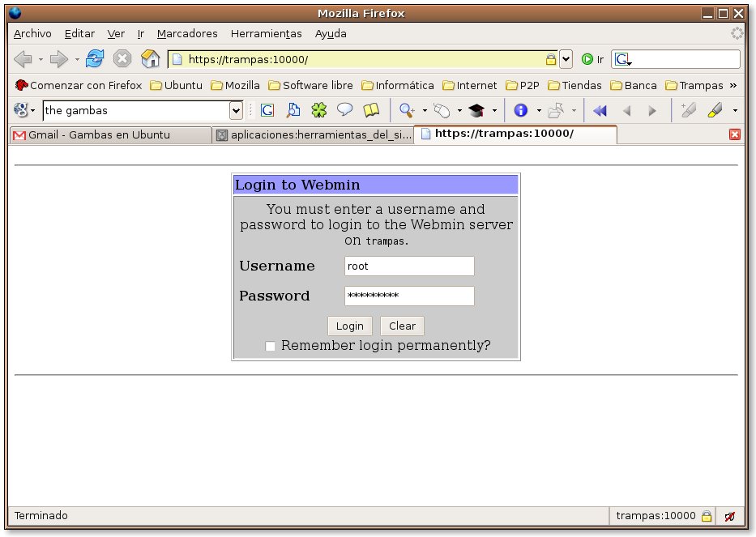The height and width of the screenshot is (537, 756).
Task: Open the 'the gambas' search box dropdown
Action: [236, 110]
